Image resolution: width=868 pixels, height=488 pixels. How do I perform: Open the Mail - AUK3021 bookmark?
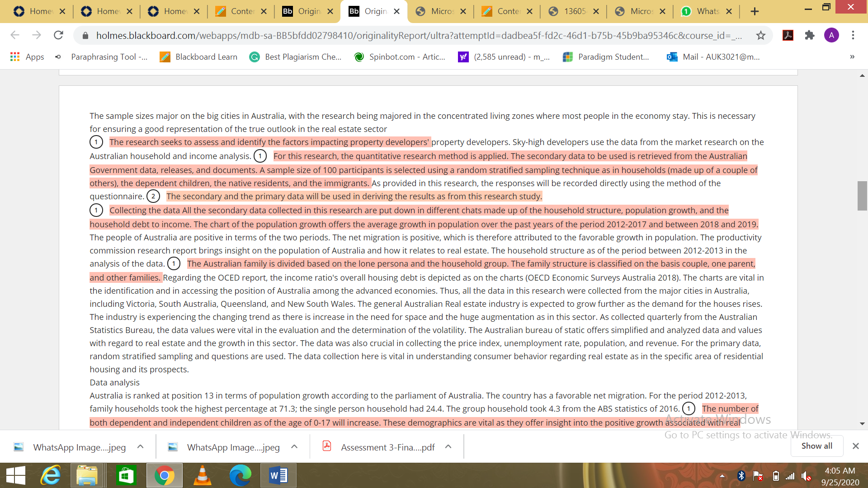[713, 57]
